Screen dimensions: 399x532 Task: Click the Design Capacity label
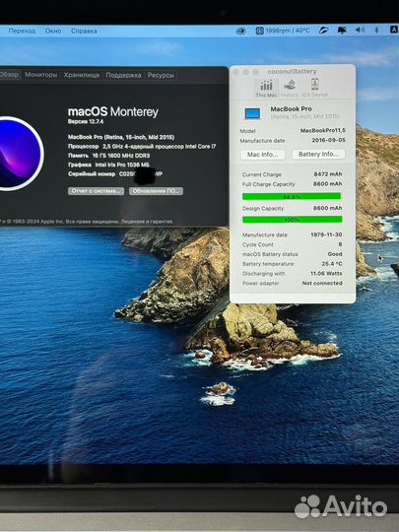tap(263, 208)
